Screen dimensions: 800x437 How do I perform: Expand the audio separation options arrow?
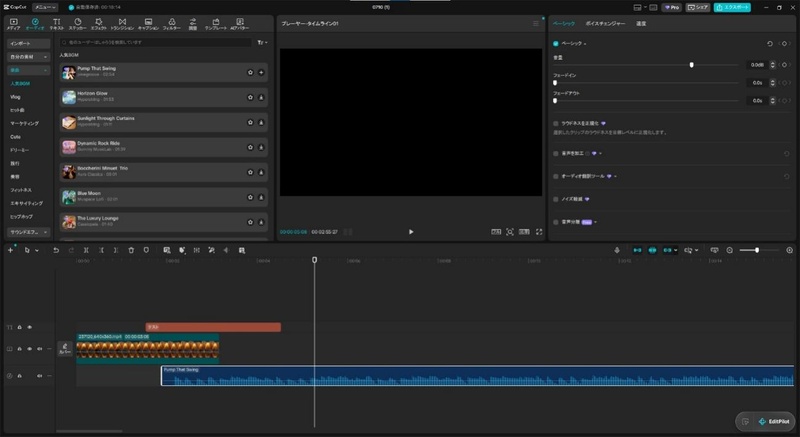coord(595,222)
